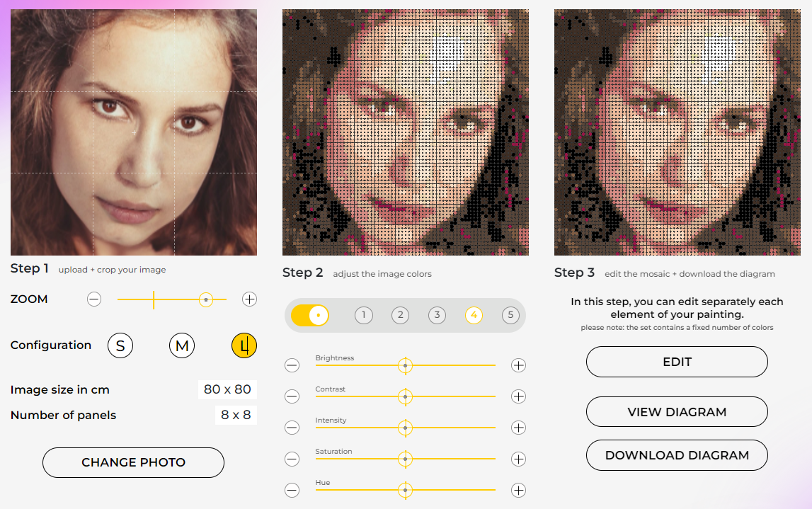Click the Hue slider handle
Viewport: 812px width, 509px height.
click(x=405, y=490)
